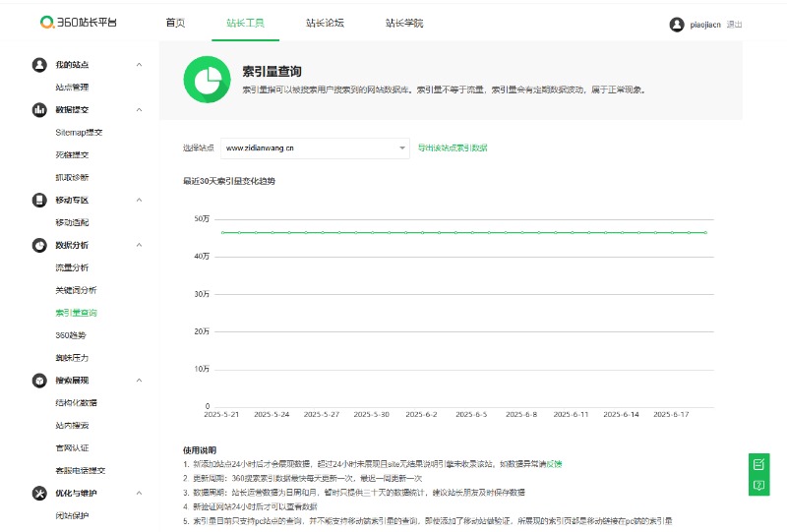Open the 选择站点 dropdown showing www.zidianwang.cn
Viewport: 787px width, 532px height.
pos(315,148)
